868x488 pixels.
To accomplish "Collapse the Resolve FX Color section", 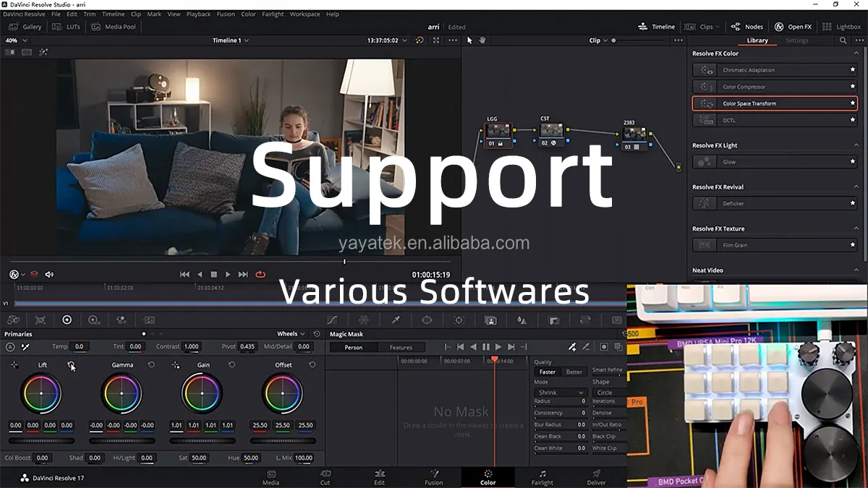I will point(855,53).
